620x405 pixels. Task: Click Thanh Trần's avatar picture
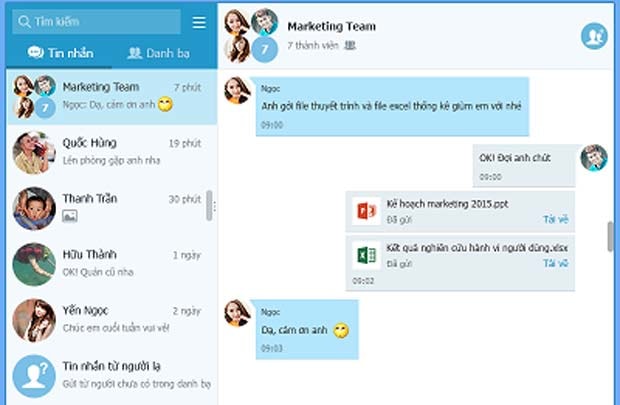coord(34,208)
